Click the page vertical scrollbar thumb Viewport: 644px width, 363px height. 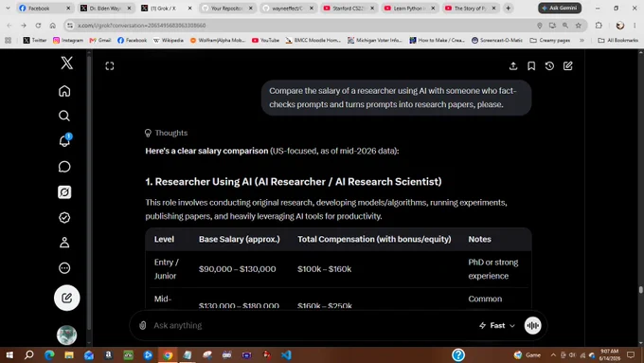(x=641, y=289)
